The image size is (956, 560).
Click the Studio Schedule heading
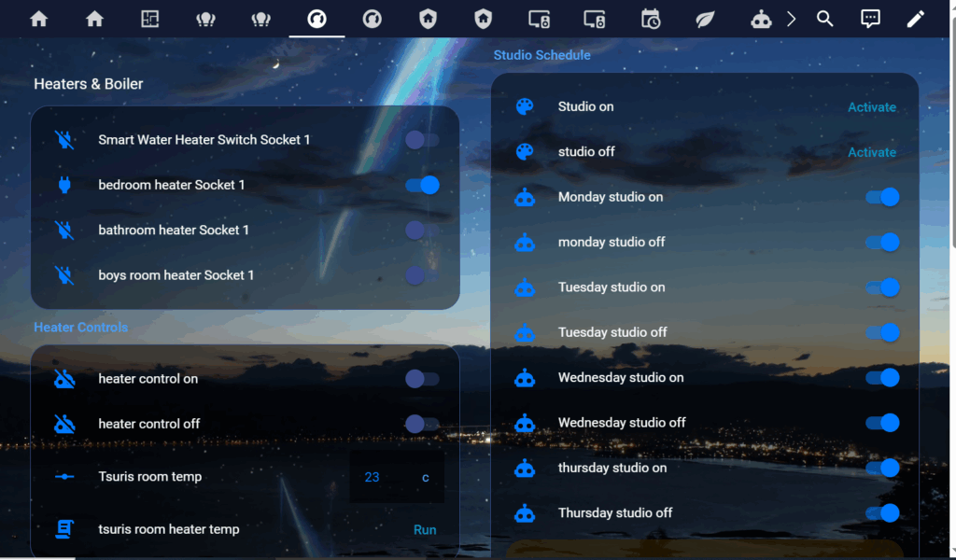(x=542, y=55)
